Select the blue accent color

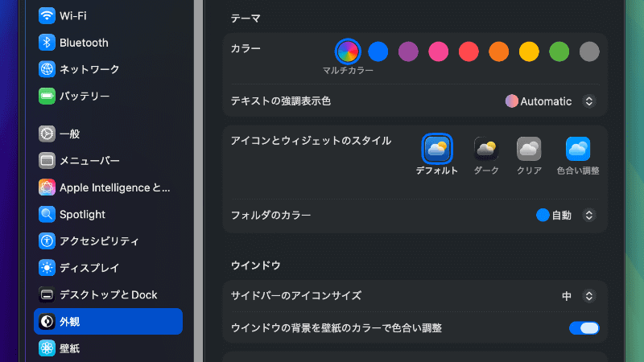tap(378, 51)
